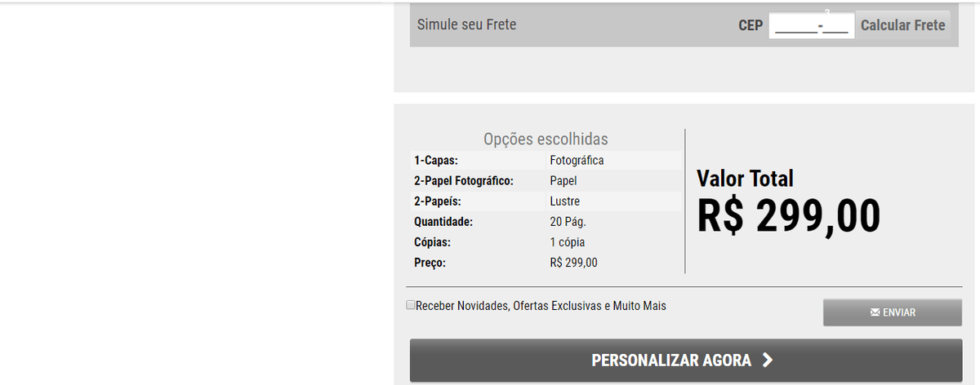This screenshot has height=385, width=980.
Task: Click the 'Fotográfica' cover value
Action: (577, 161)
